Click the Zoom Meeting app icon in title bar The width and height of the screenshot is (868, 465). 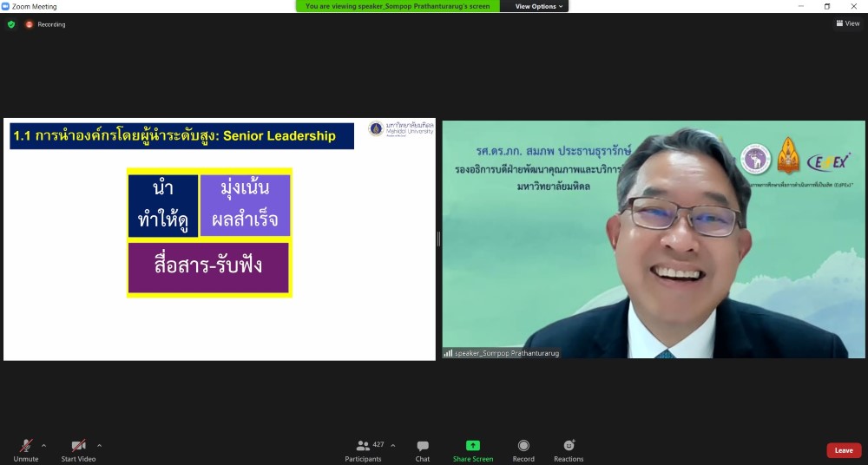coord(5,6)
